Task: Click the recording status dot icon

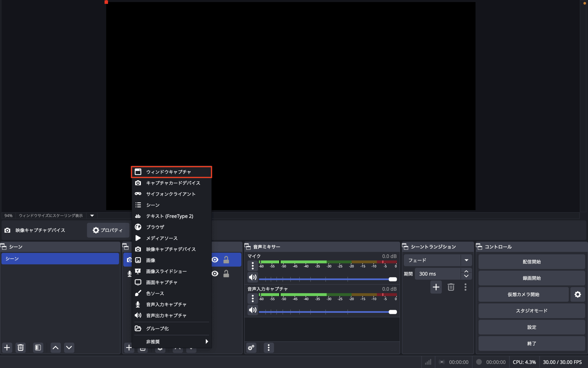Action: pyautogui.click(x=479, y=362)
